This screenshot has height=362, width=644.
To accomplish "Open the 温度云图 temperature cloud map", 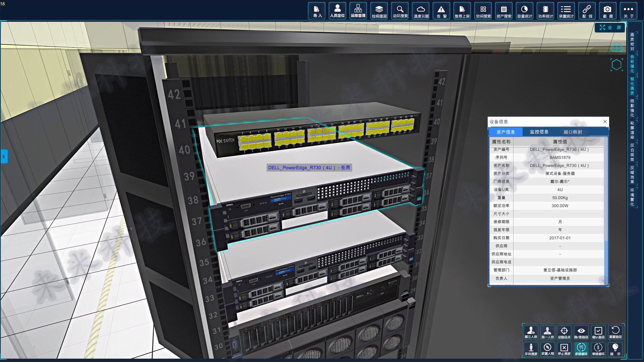I will tap(421, 11).
